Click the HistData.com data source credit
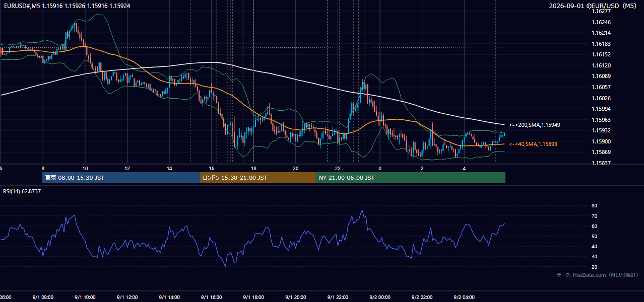This screenshot has height=302, width=644. (x=598, y=275)
